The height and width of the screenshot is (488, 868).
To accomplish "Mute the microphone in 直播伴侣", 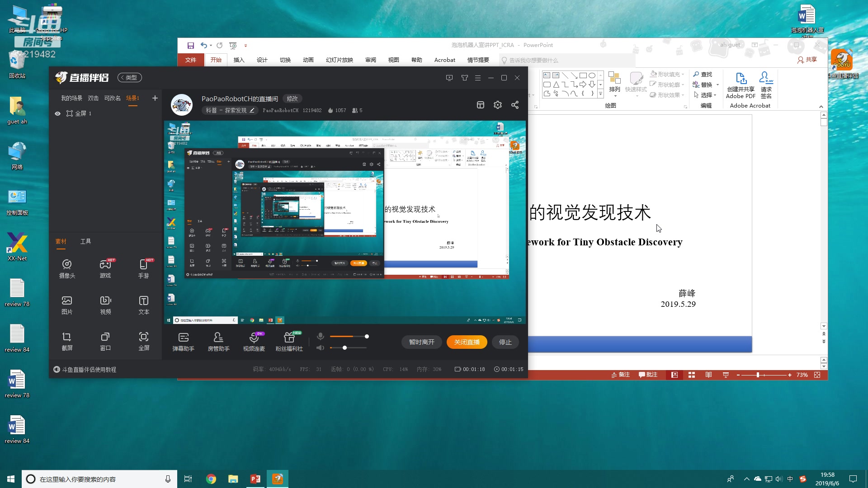I will click(320, 336).
